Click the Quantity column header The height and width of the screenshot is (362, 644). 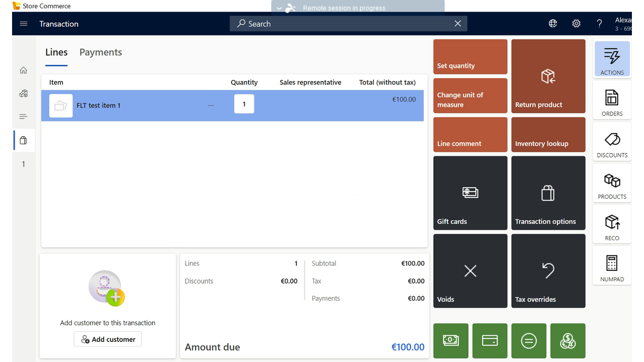tap(244, 82)
